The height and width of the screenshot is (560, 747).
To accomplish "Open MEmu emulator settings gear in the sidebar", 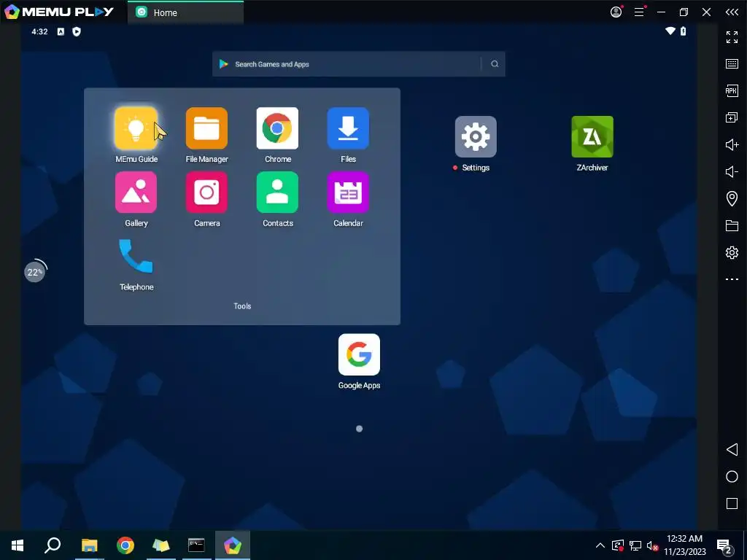I will pos(732,252).
